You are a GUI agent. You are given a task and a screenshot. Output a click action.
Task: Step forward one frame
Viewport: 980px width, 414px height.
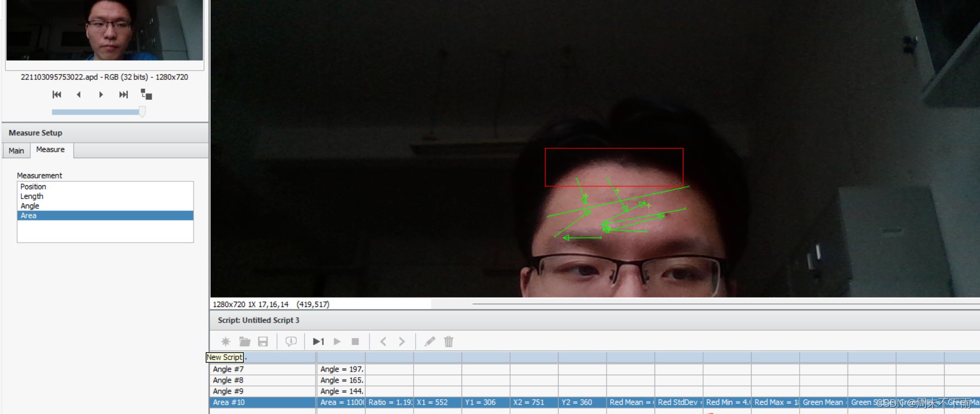pyautogui.click(x=101, y=95)
